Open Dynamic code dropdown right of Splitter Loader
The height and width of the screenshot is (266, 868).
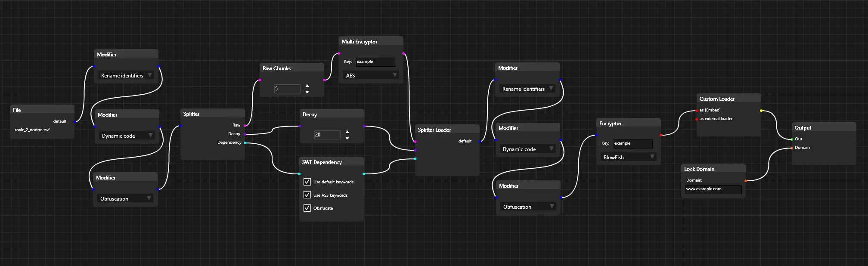coord(527,149)
